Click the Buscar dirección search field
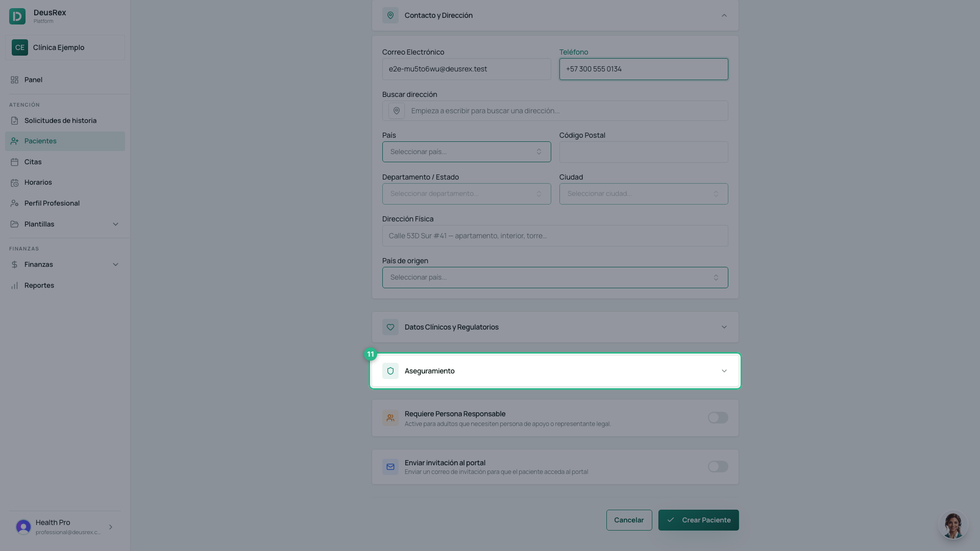Viewport: 980px width, 551px height. click(555, 111)
